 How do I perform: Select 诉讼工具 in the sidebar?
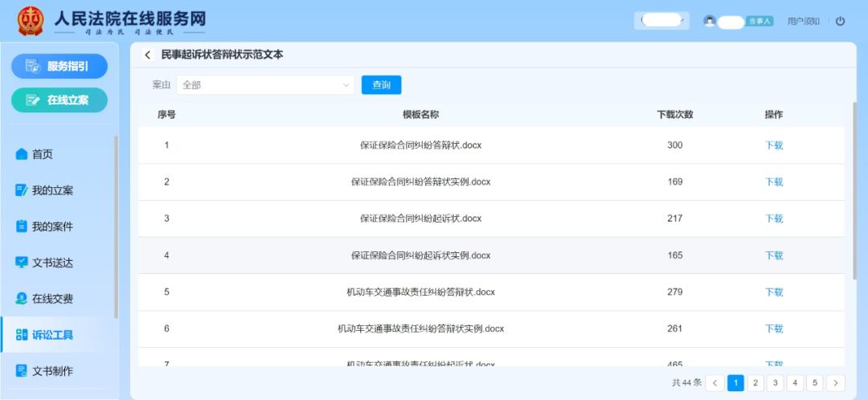pos(52,335)
